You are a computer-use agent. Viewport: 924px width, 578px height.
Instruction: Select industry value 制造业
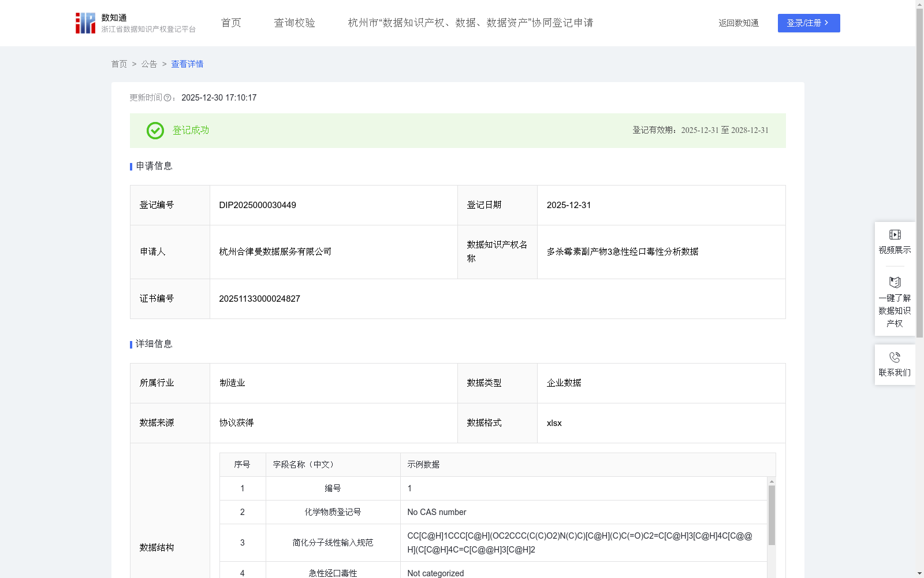click(x=232, y=383)
